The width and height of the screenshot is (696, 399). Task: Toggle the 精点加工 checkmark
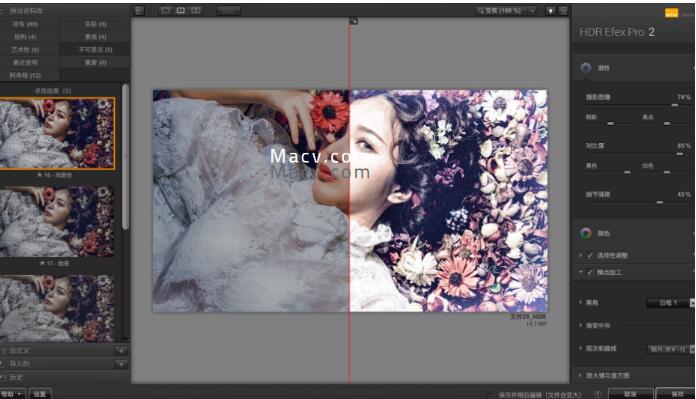(x=589, y=272)
